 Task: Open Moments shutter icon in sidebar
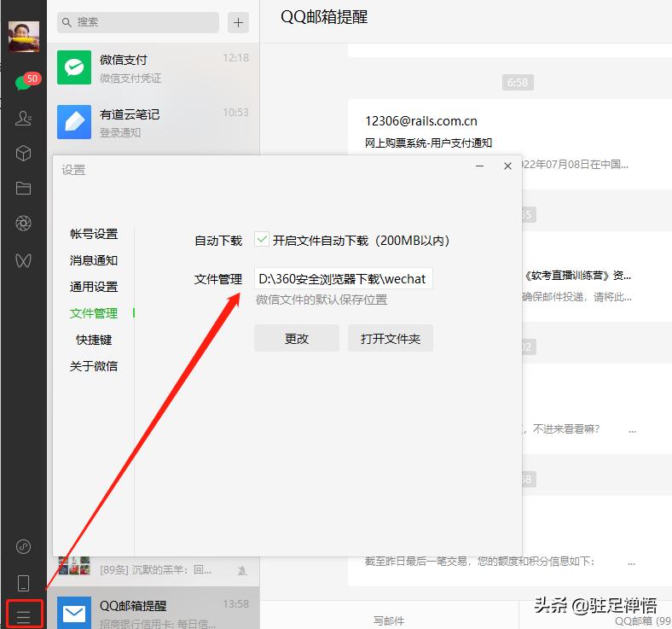coord(23,223)
